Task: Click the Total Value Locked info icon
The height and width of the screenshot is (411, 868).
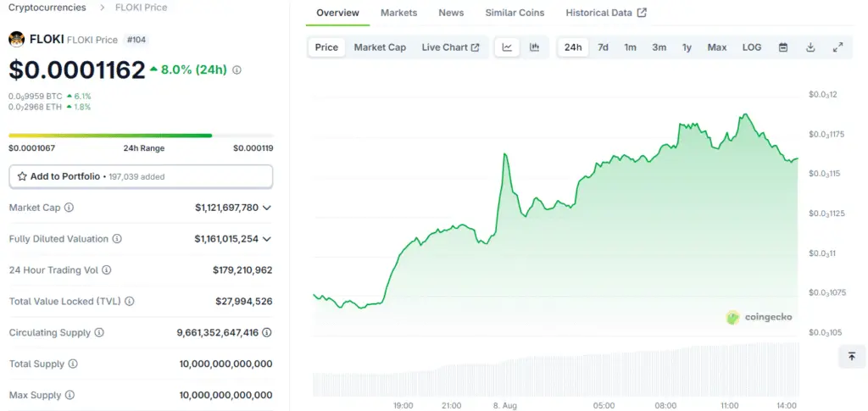Action: 130,302
